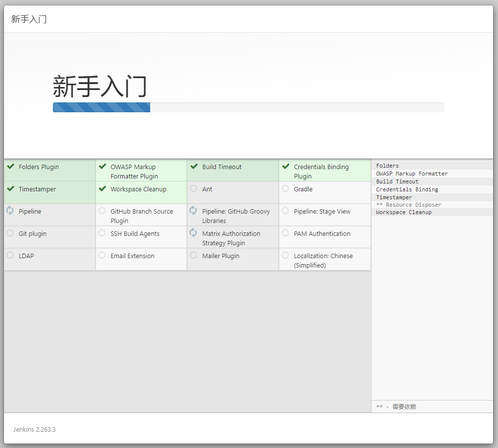Screen dimensions: 498x448
Task: Click the LDAP plugin label
Action: (26, 256)
